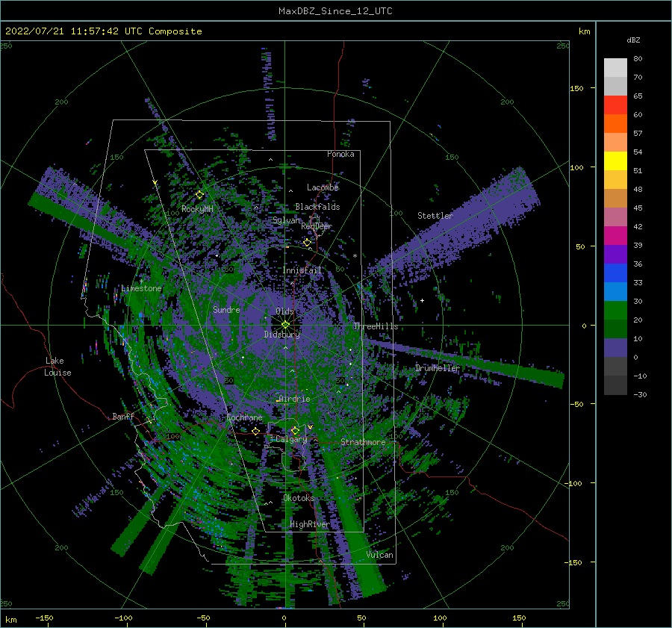
Task: Click the yellow diamond marker below RedDeer
Action: click(x=307, y=243)
